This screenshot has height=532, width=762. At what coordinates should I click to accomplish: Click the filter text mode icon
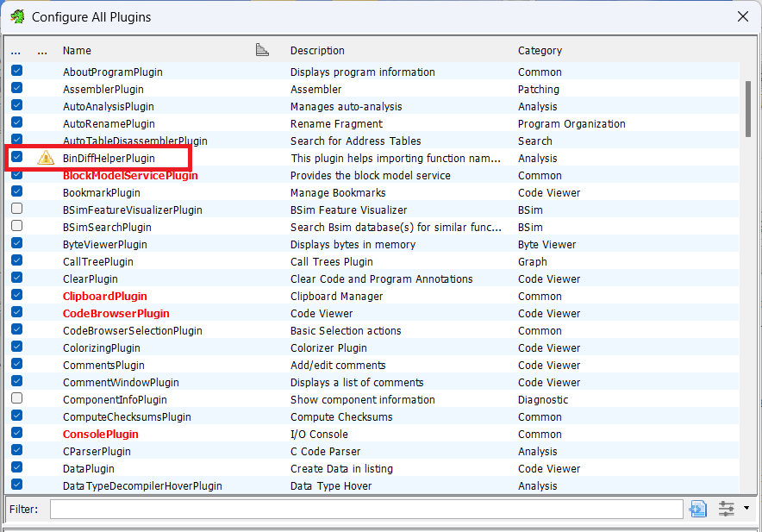698,509
